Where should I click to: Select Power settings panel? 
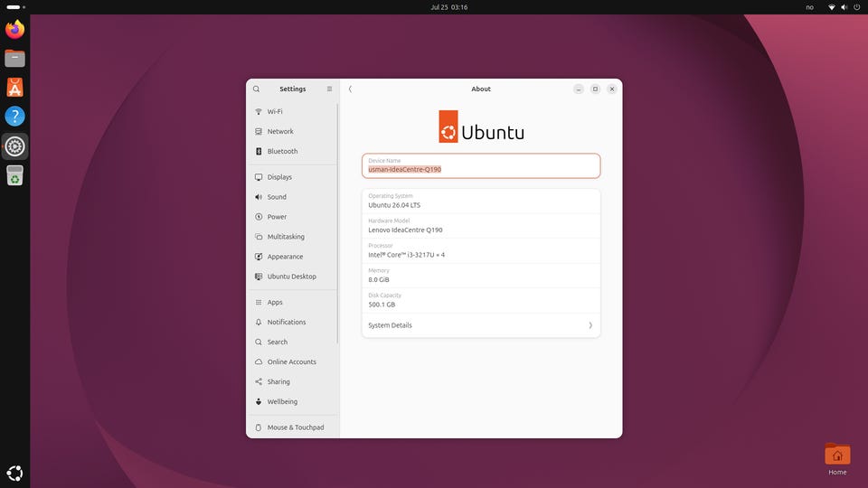292,217
